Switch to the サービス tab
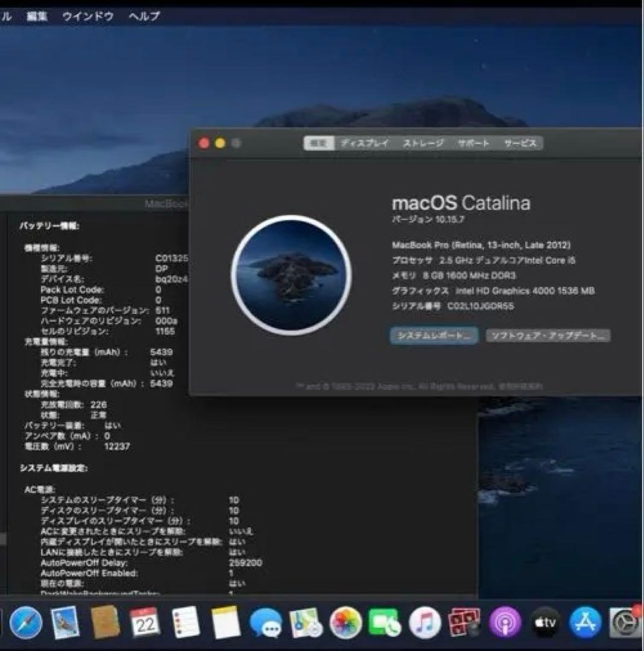Image resolution: width=644 pixels, height=651 pixels. point(520,143)
